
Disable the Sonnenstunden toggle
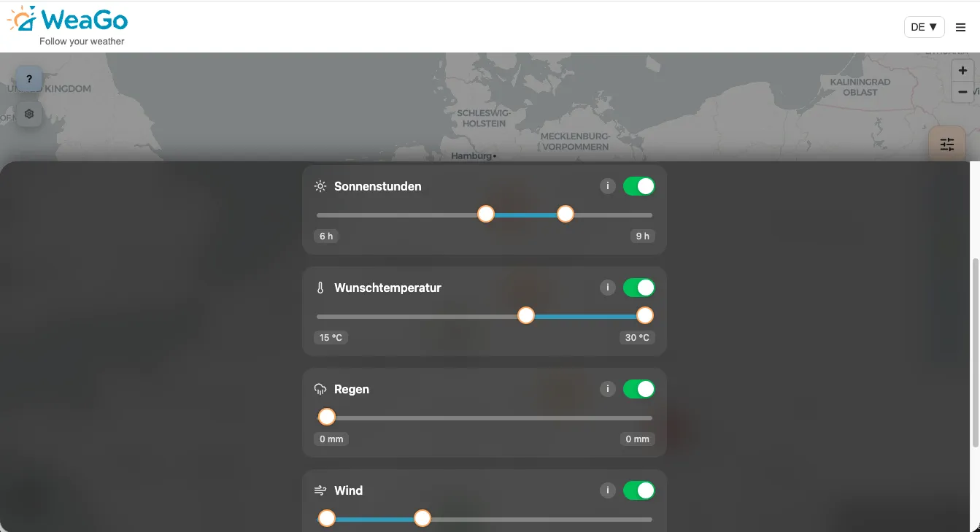pos(638,186)
